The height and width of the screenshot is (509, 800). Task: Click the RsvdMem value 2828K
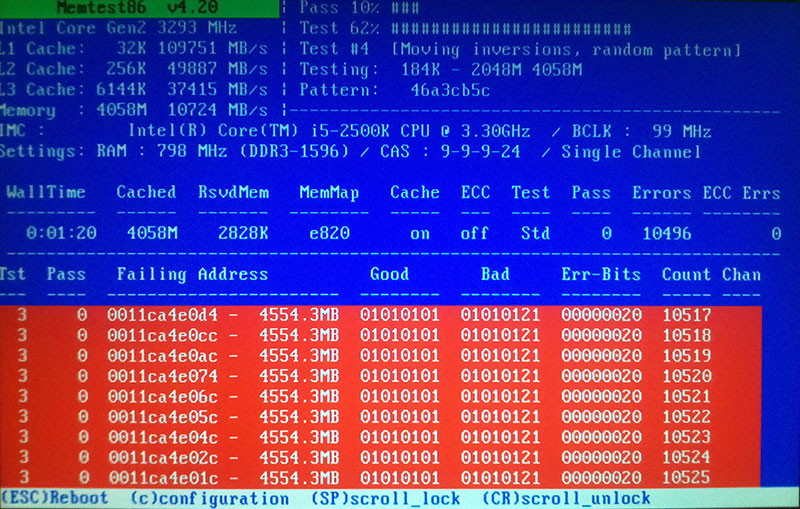243,233
